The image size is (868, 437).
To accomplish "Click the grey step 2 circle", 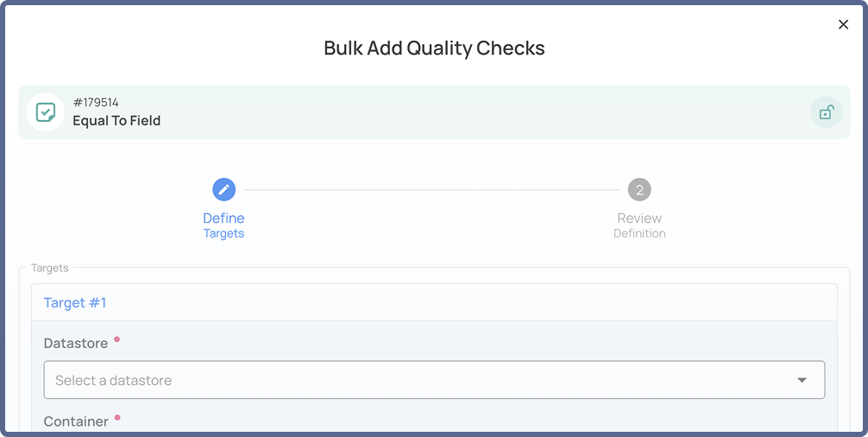I will (x=639, y=190).
